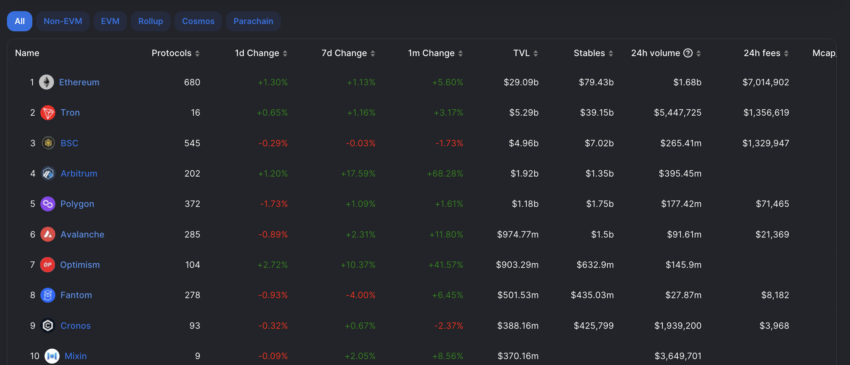Viewport: 850px width, 365px height.
Task: Select the Rollup filter tab
Action: [x=151, y=21]
